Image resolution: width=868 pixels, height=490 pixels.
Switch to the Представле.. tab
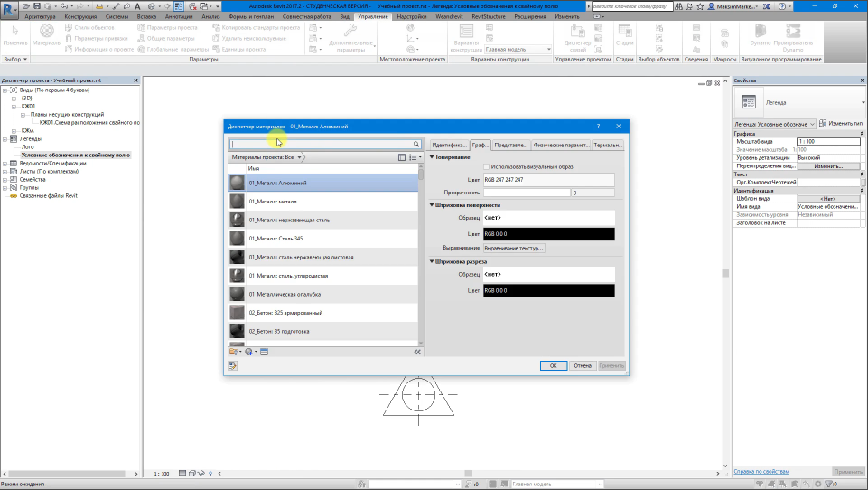click(x=510, y=146)
